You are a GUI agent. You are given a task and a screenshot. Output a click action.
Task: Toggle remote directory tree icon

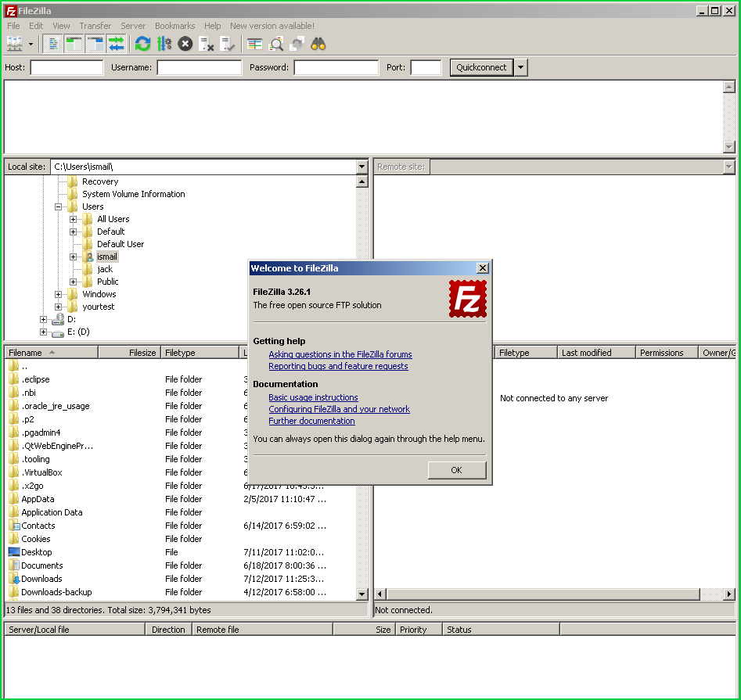coord(95,45)
